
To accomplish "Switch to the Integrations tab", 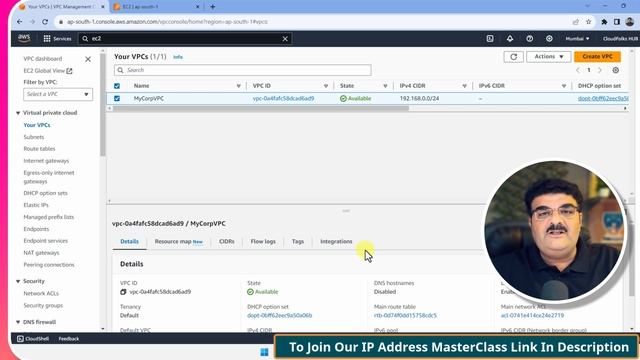I will (x=336, y=242).
